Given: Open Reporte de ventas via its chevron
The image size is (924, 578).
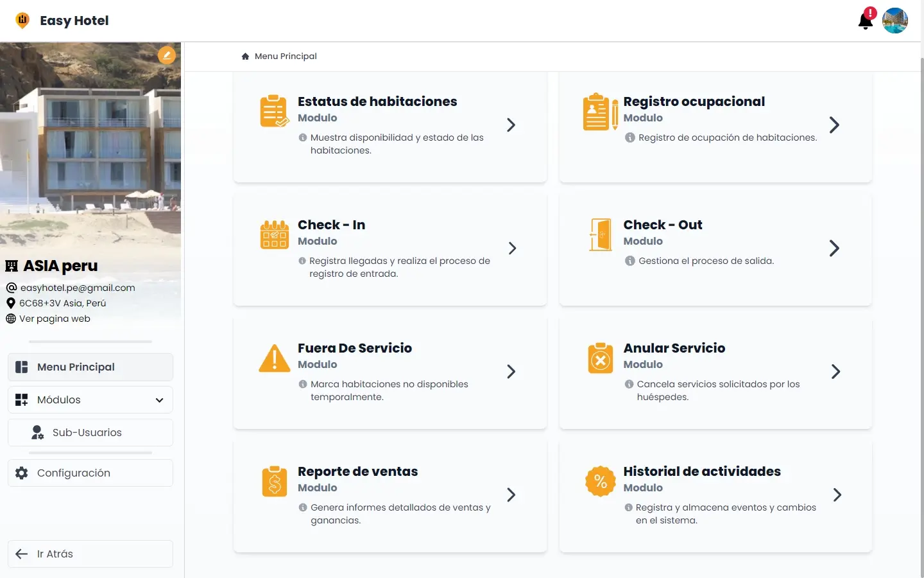Looking at the screenshot, I should coord(511,495).
